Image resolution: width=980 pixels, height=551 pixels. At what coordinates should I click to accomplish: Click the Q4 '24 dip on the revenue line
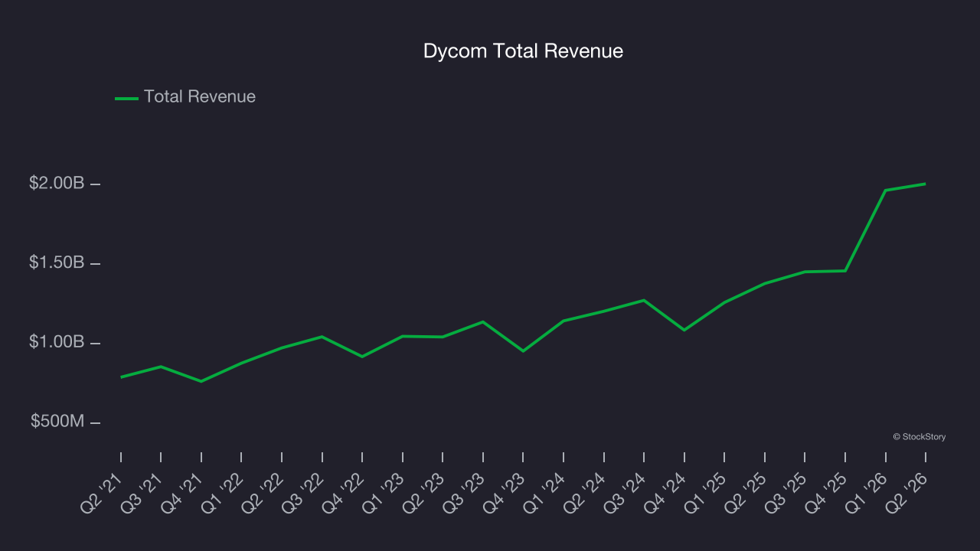click(684, 330)
